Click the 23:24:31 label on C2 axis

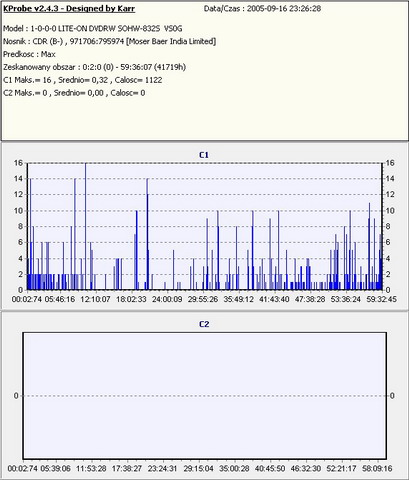click(162, 469)
